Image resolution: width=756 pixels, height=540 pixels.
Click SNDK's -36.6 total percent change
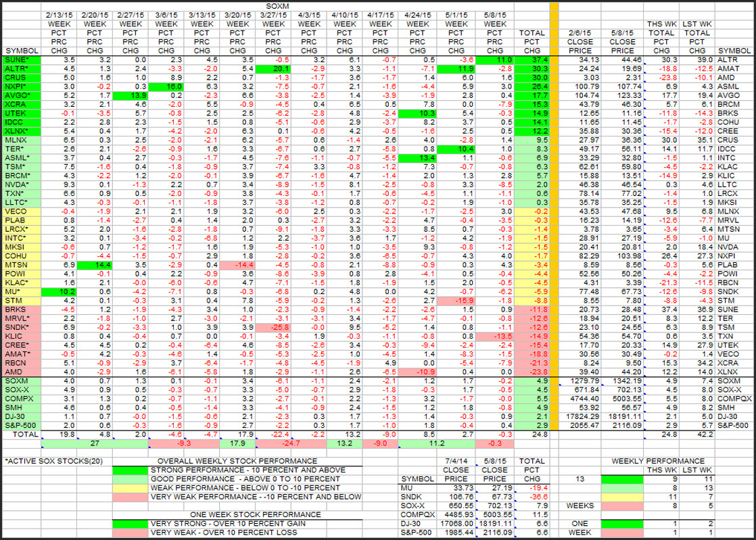point(539,497)
